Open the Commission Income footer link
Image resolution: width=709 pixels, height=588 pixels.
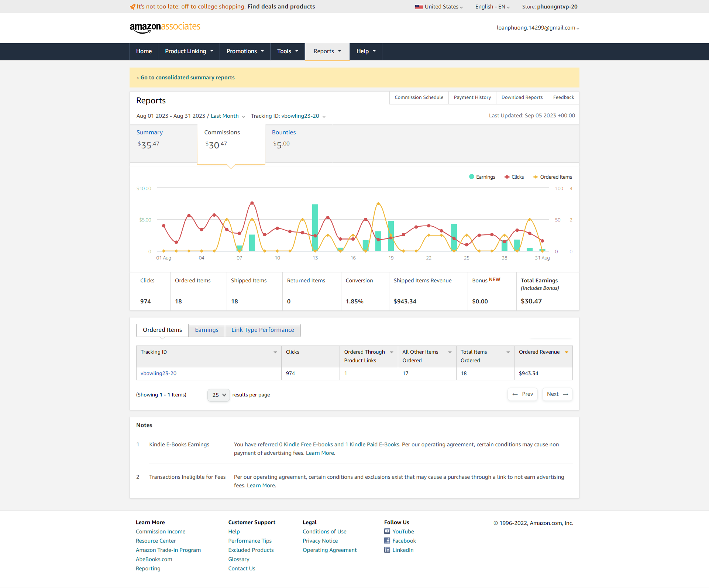pos(161,532)
